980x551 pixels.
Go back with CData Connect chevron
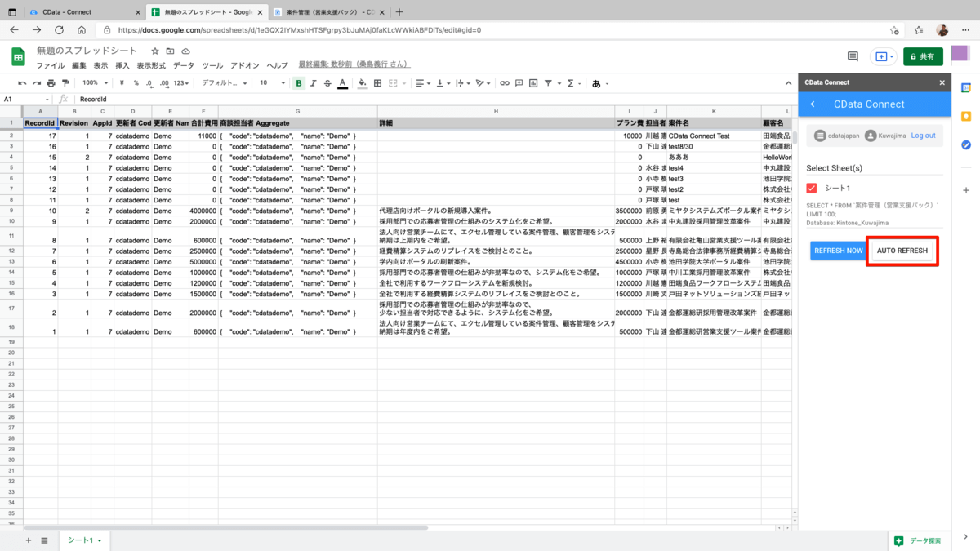tap(813, 104)
